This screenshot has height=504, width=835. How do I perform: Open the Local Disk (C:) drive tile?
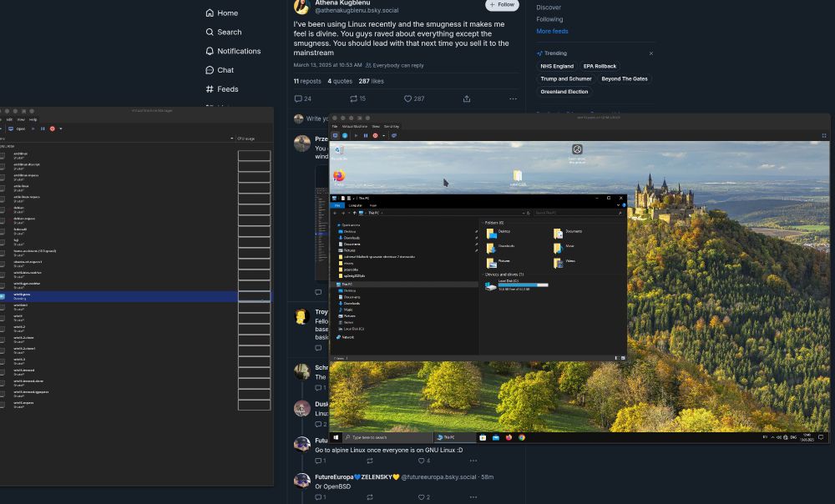pyautogui.click(x=515, y=285)
